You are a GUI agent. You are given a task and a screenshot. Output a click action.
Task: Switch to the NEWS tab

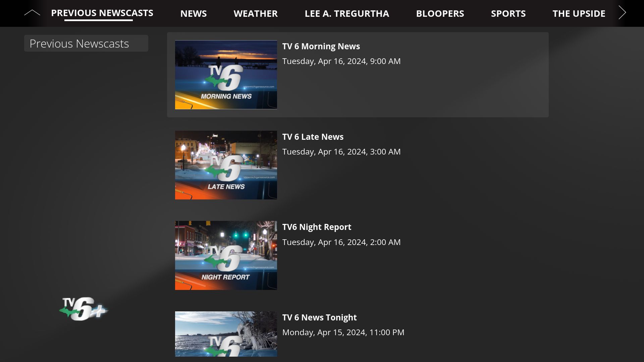pos(194,13)
